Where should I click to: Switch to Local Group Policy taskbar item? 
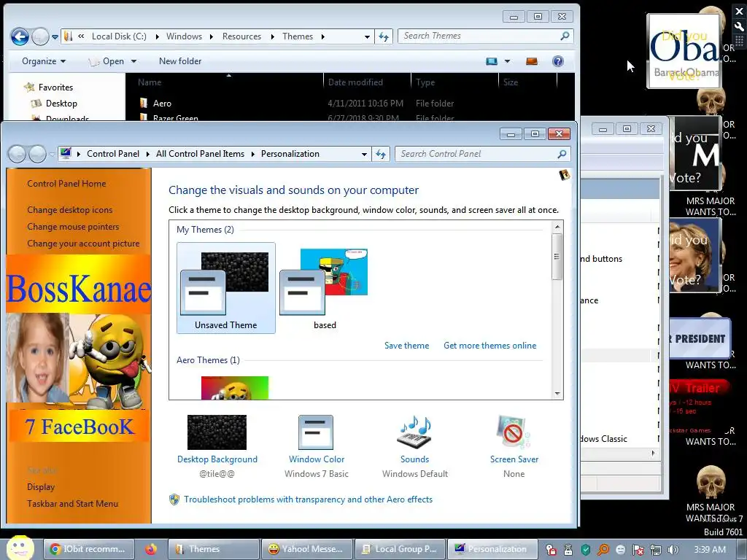pos(400,549)
